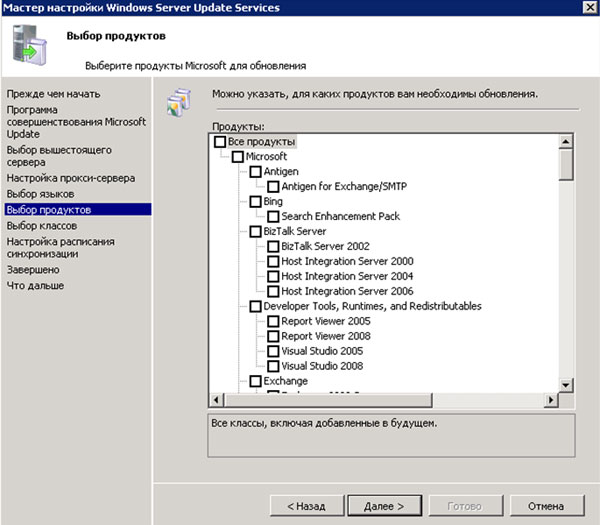600x525 pixels.
Task: Close the WSUS wizard window
Action: 590,7
